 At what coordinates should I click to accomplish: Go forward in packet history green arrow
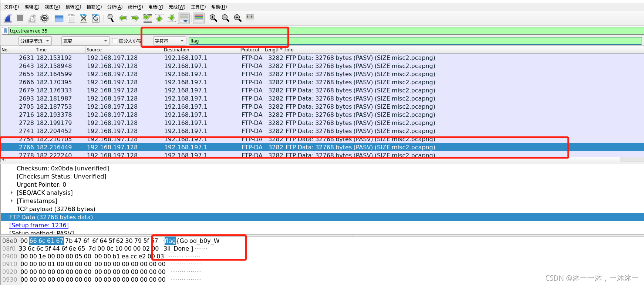point(135,18)
